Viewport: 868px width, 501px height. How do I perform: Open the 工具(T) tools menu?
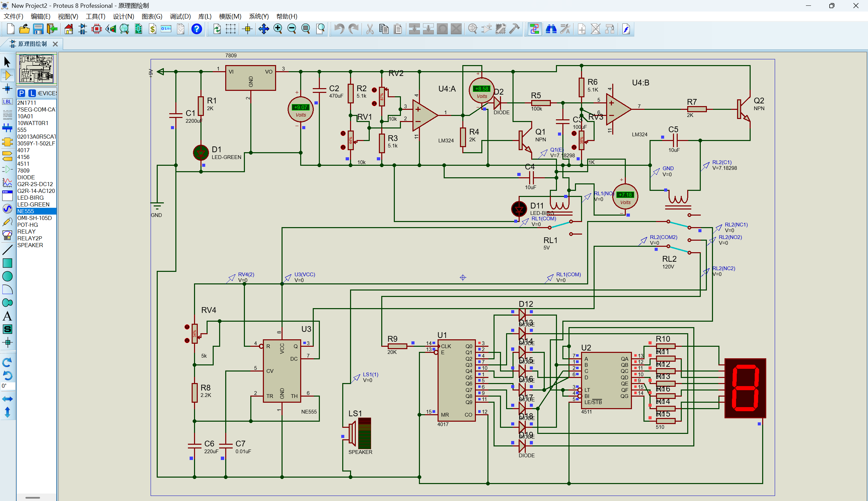pyautogui.click(x=95, y=16)
